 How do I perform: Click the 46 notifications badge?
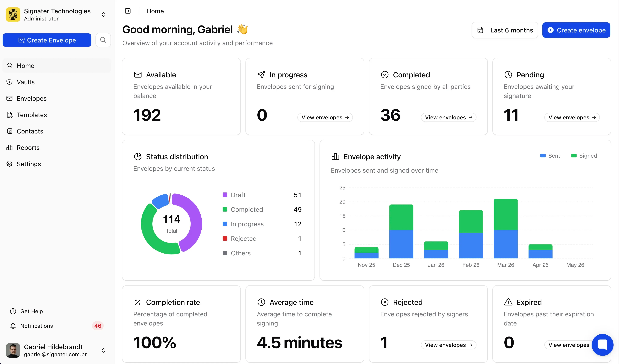tap(98, 326)
